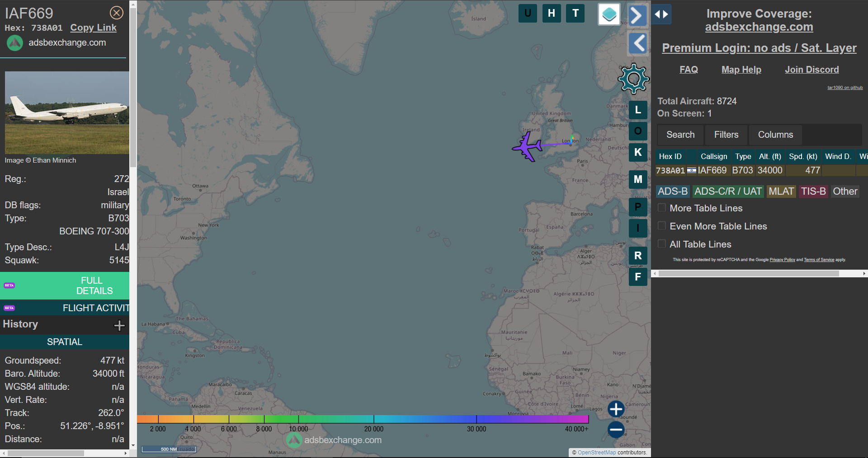
Task: Open the map layers selector
Action: point(609,14)
